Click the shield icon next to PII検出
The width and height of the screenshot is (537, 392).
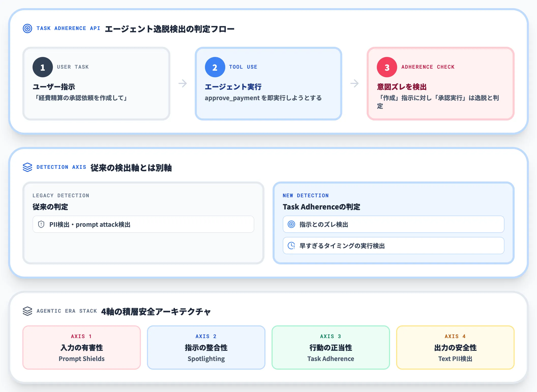tap(41, 224)
